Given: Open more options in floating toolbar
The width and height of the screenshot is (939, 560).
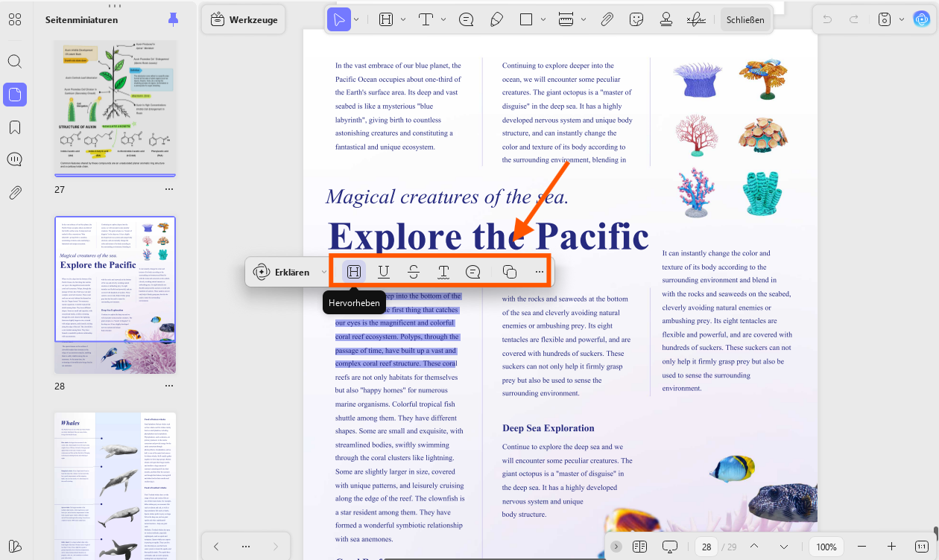Looking at the screenshot, I should point(540,272).
